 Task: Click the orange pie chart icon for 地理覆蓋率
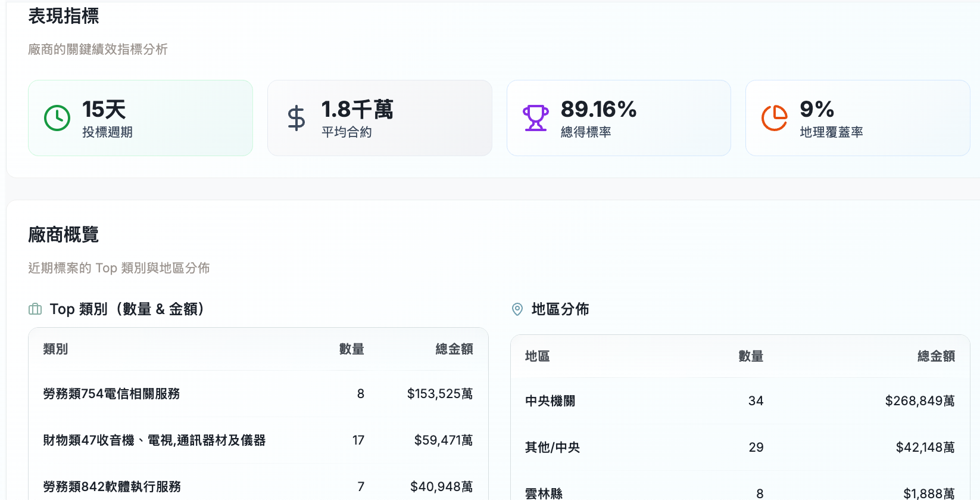click(774, 118)
